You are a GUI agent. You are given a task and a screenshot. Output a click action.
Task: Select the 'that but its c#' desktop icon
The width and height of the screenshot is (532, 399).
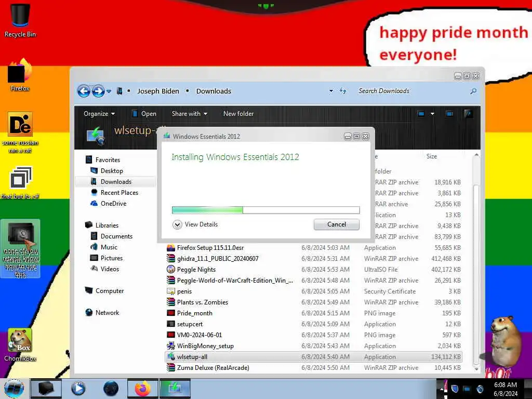pyautogui.click(x=20, y=182)
